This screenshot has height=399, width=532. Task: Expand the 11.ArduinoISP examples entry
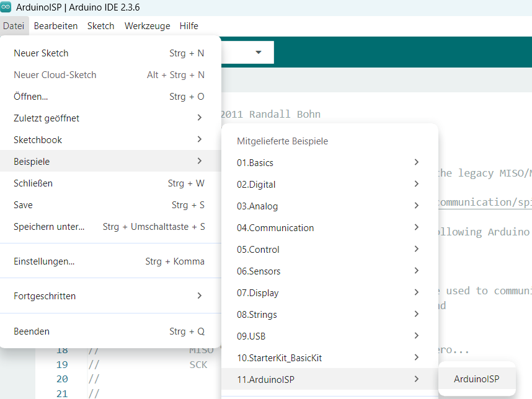click(x=329, y=379)
